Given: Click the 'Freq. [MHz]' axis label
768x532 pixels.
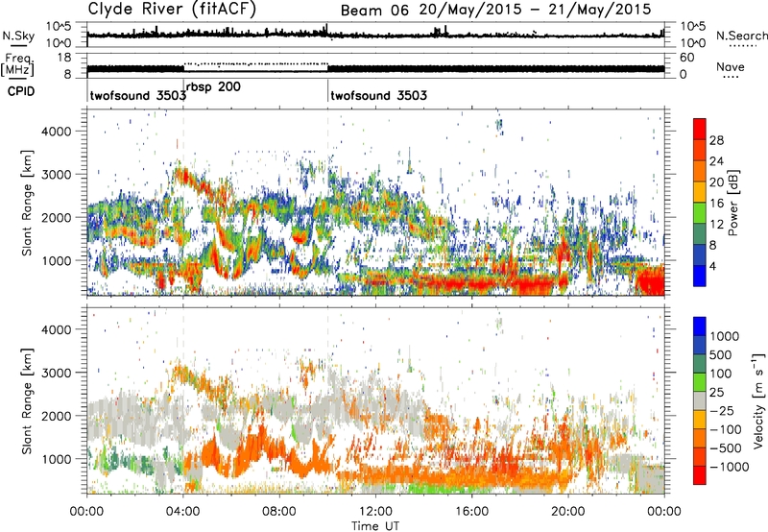Looking at the screenshot, I should click(x=18, y=64).
